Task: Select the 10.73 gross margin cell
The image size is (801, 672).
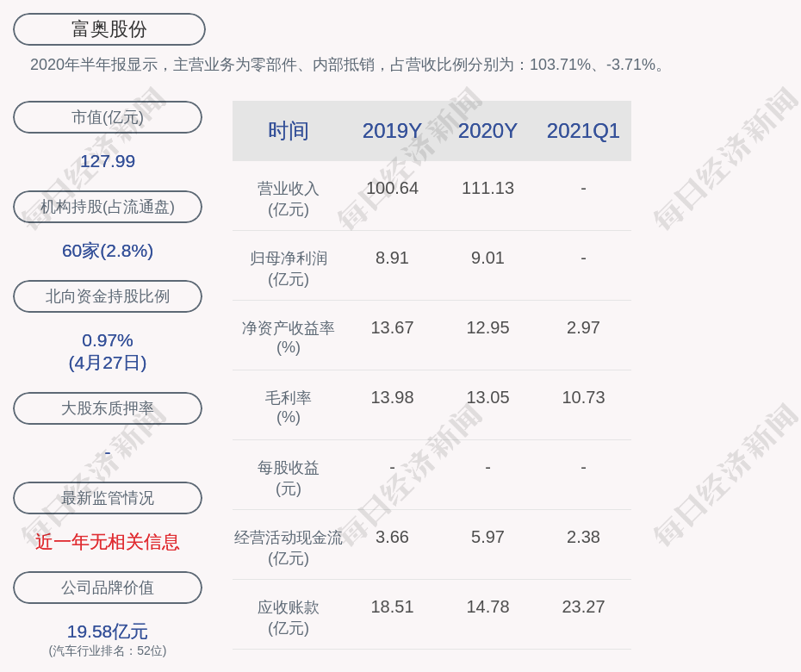Action: 583,397
